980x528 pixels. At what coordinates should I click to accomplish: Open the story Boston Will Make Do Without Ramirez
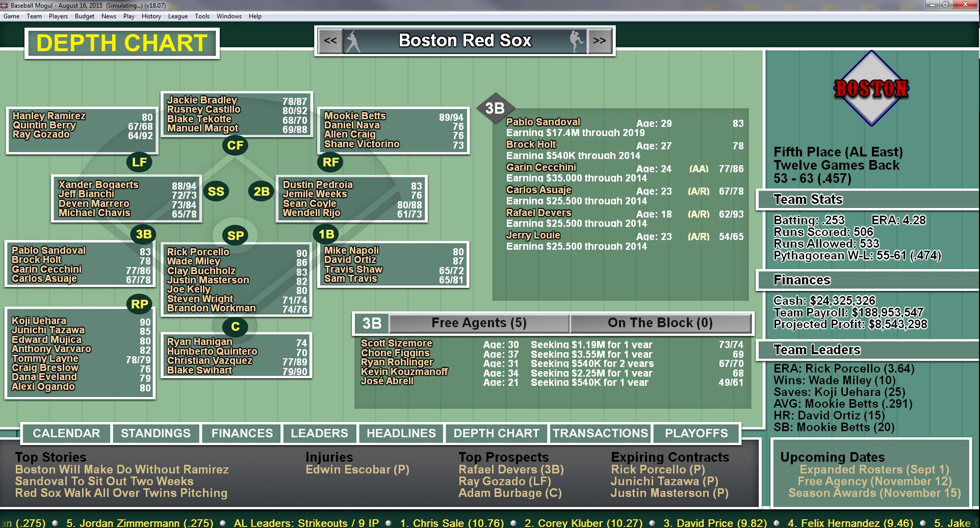point(122,469)
